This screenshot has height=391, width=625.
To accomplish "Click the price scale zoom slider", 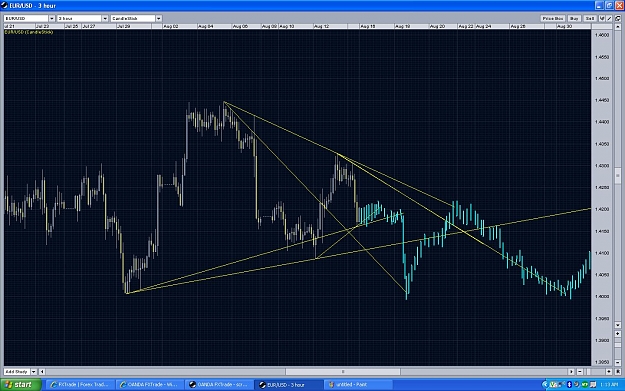I will click(x=618, y=345).
